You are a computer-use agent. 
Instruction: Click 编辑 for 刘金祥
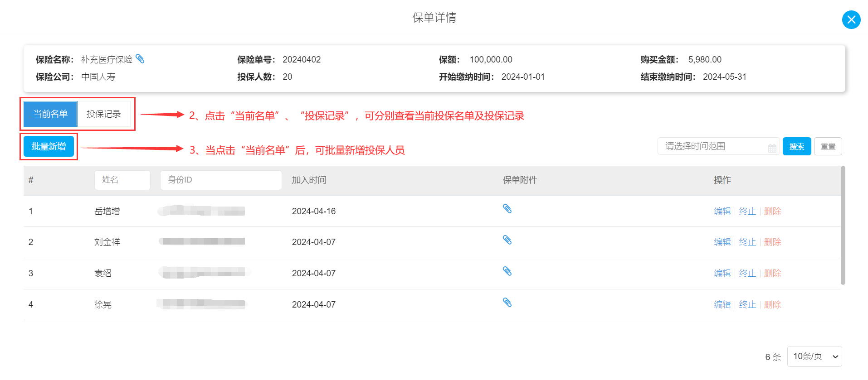click(x=722, y=242)
